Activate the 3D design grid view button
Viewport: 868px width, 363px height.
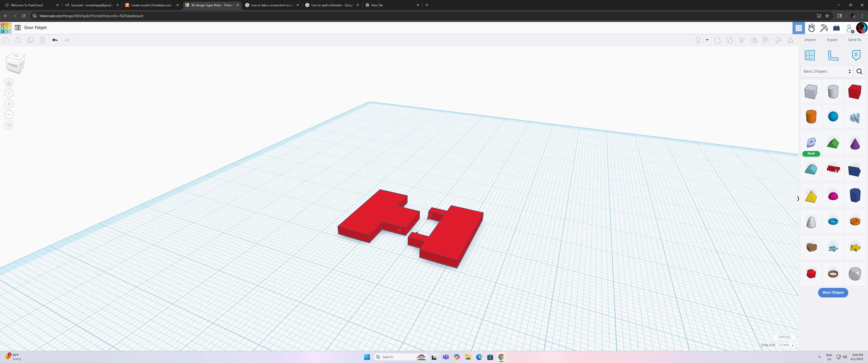(x=799, y=28)
